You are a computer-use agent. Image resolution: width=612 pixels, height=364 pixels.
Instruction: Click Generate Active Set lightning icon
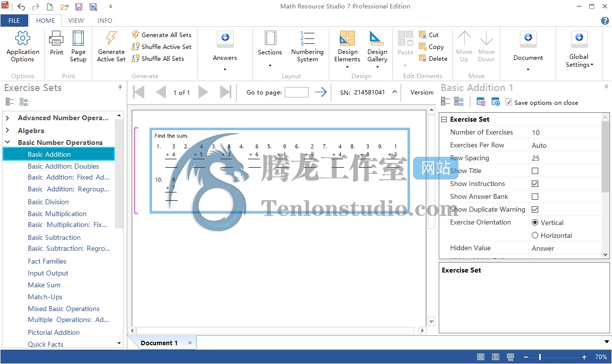111,39
